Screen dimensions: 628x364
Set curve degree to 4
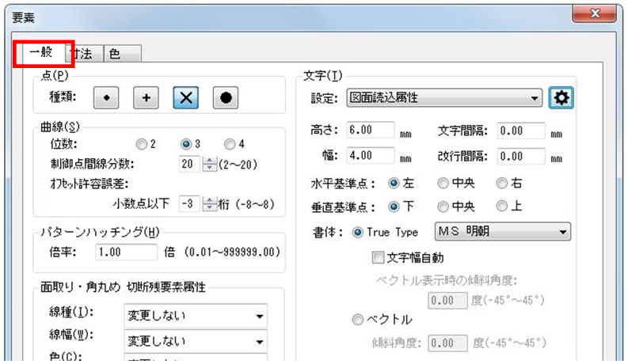tap(230, 144)
